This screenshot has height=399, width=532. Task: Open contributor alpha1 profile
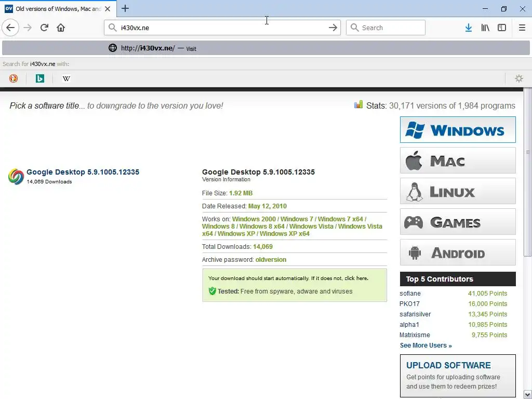409,325
